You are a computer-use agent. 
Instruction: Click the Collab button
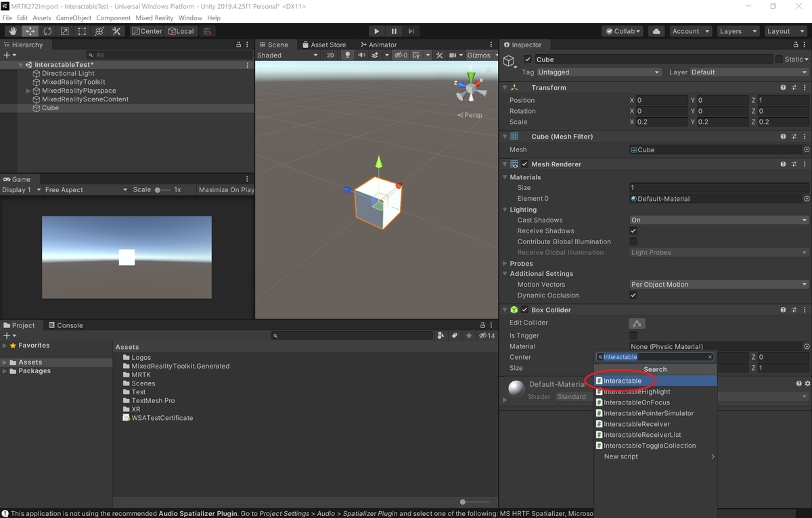coord(622,31)
